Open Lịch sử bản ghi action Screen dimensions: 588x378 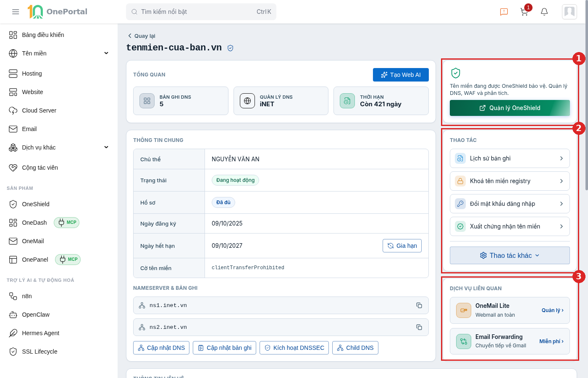coord(510,158)
